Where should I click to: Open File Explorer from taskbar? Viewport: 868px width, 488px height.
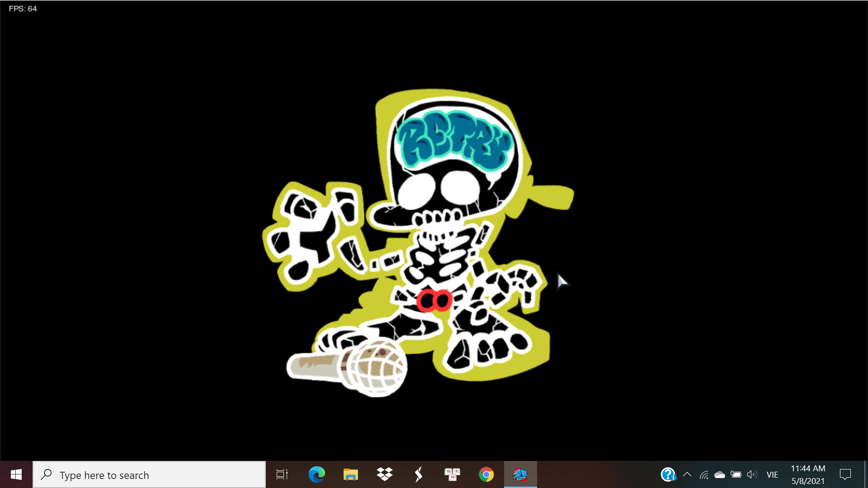tap(349, 474)
